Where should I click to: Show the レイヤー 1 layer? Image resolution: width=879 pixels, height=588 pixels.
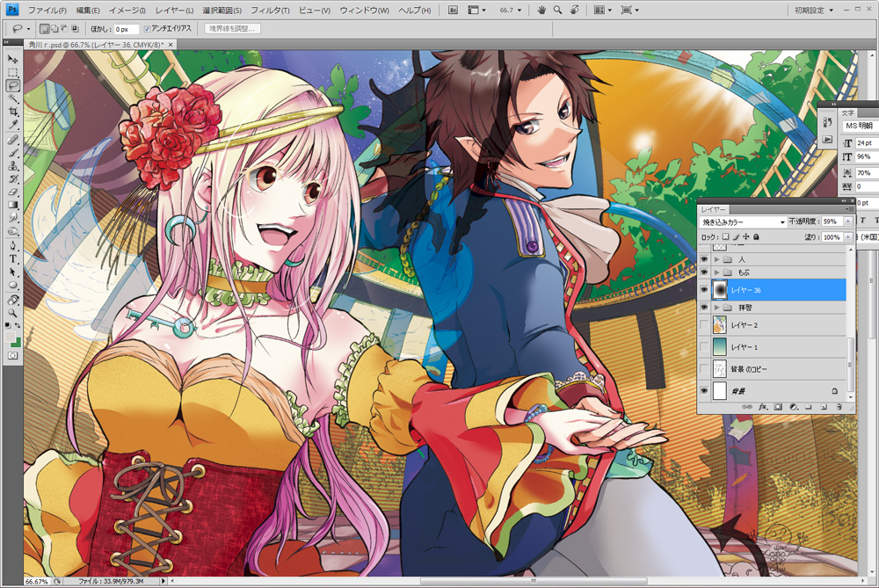coord(704,347)
